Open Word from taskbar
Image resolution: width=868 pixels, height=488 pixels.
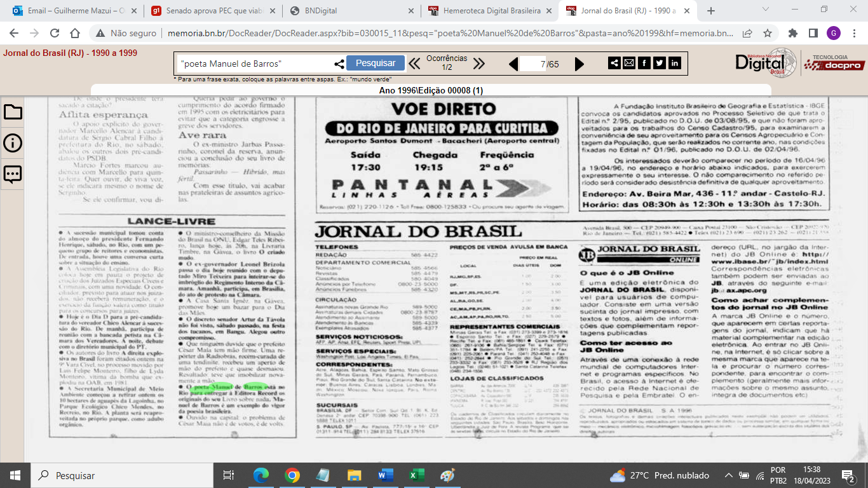386,475
